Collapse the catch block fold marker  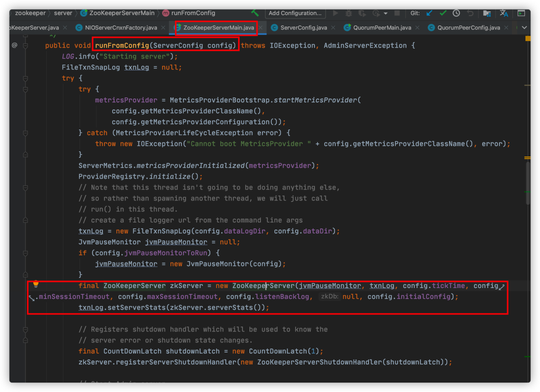pyautogui.click(x=25, y=133)
